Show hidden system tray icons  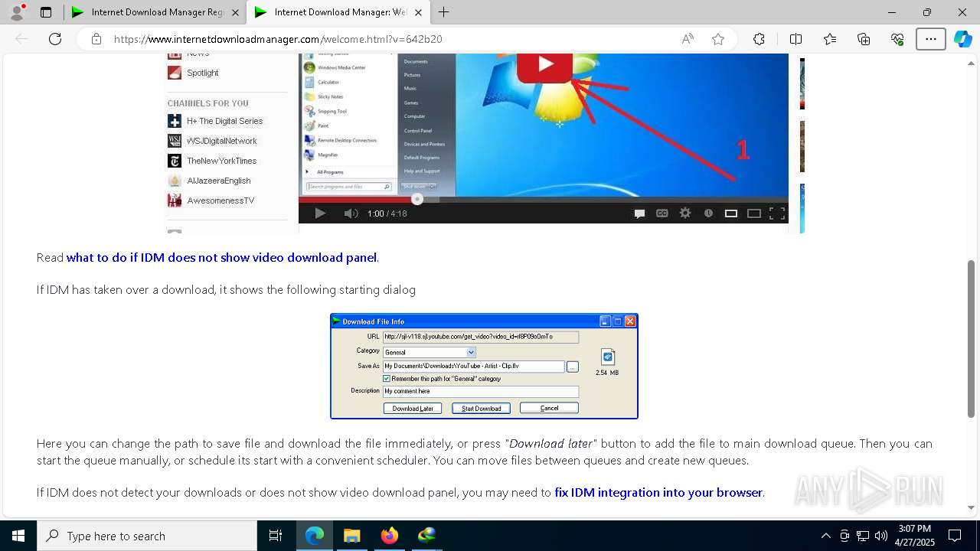[825, 536]
